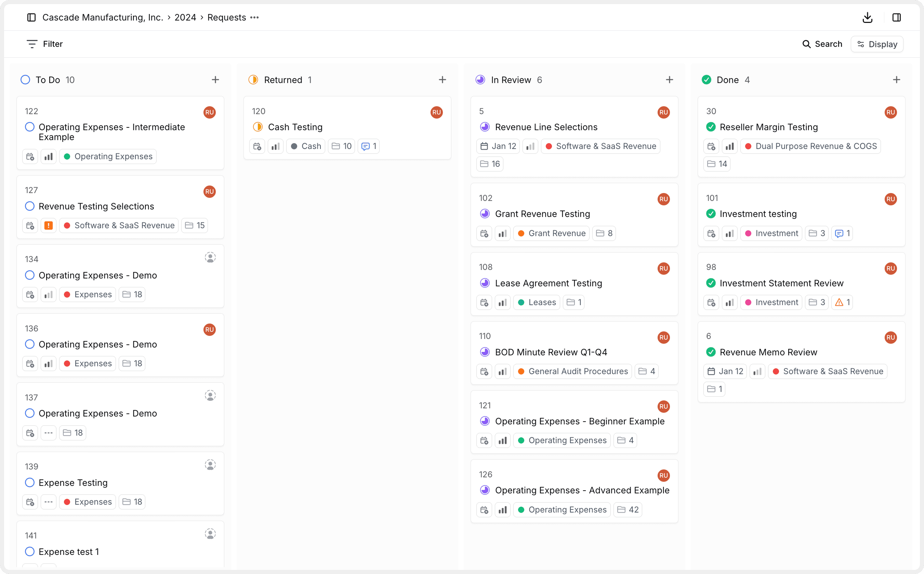Add a new card to the In Review column
The height and width of the screenshot is (574, 924).
coord(670,79)
